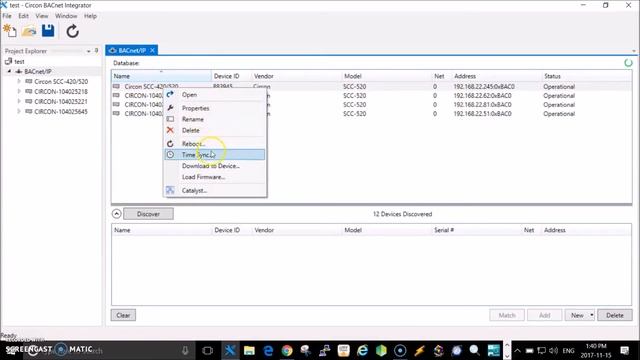Open the Window menu

coord(66,16)
